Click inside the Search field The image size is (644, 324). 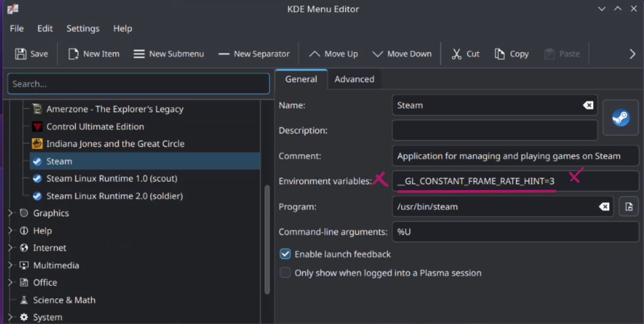click(138, 84)
